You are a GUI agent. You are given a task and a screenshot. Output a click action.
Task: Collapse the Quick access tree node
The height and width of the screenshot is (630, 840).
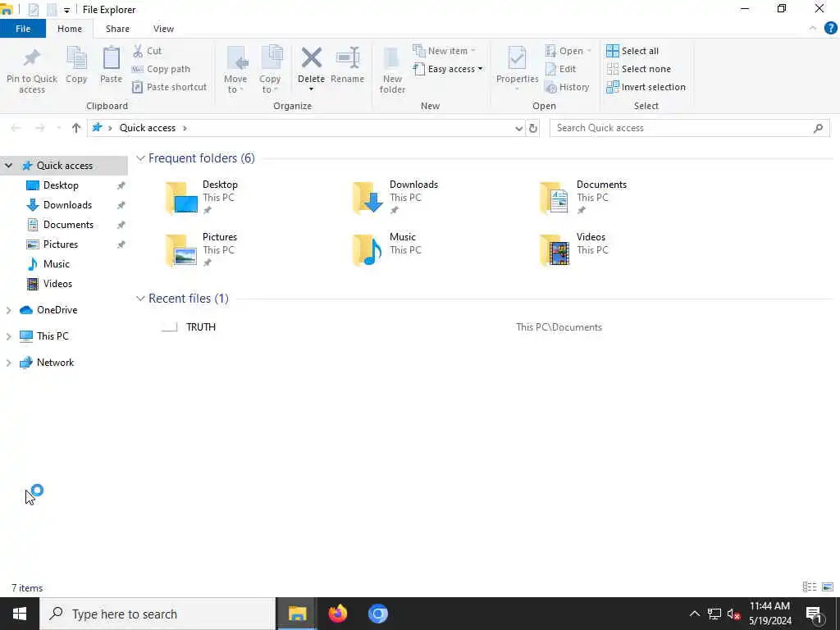[x=8, y=166]
